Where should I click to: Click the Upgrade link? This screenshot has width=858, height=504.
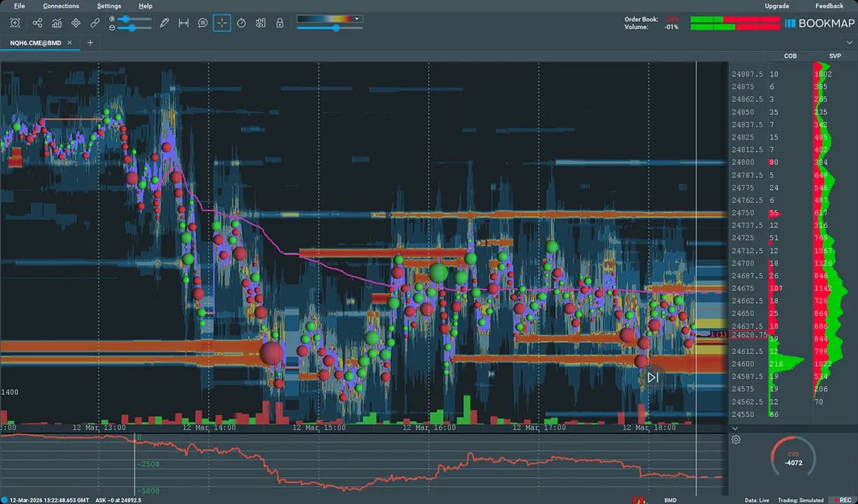(778, 6)
